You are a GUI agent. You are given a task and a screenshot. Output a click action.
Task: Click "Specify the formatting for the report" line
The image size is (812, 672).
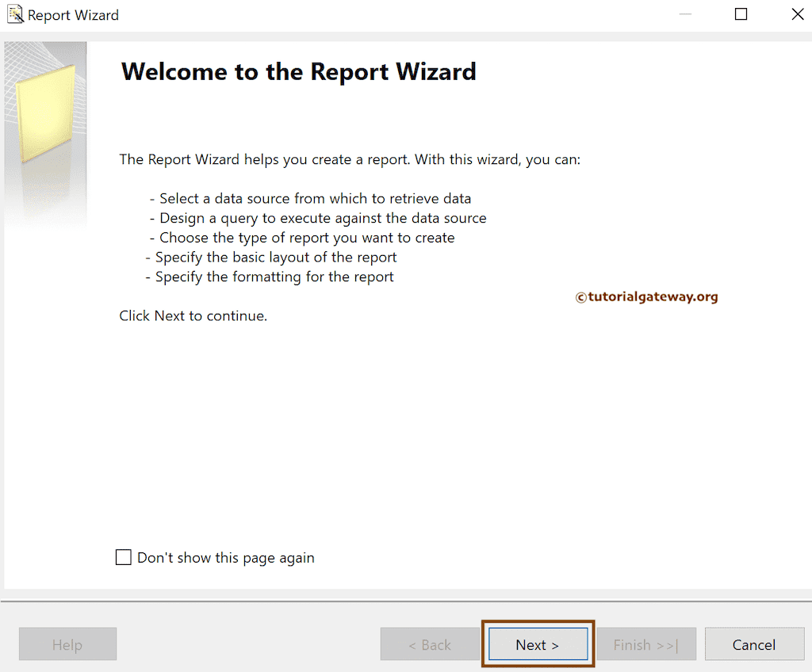click(270, 277)
